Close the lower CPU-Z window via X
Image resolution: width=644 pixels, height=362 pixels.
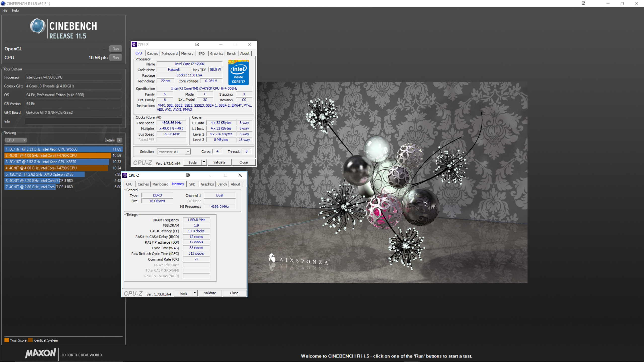pyautogui.click(x=240, y=175)
